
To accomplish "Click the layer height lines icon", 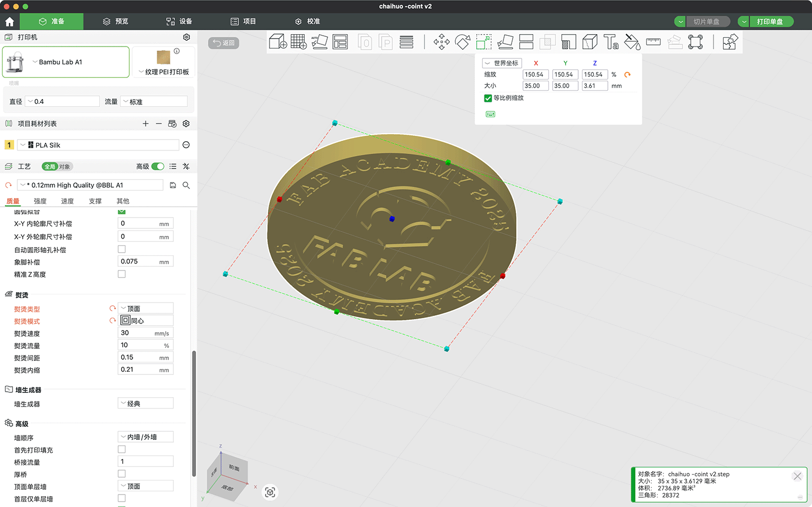I will pyautogui.click(x=407, y=42).
